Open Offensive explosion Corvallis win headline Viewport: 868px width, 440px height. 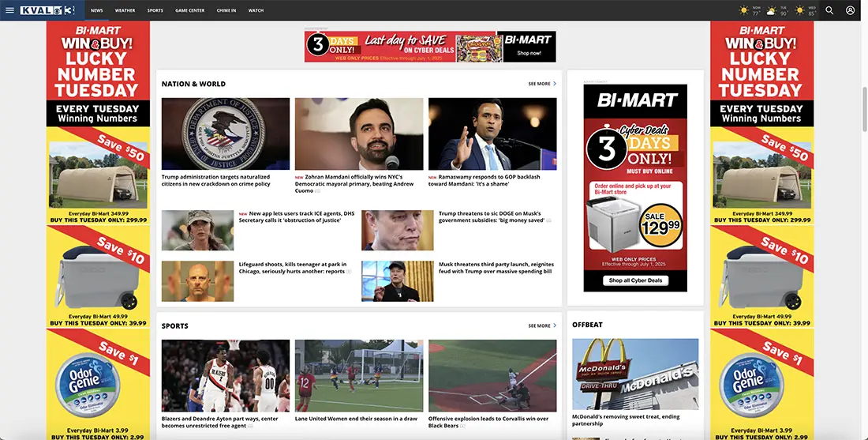tap(488, 423)
